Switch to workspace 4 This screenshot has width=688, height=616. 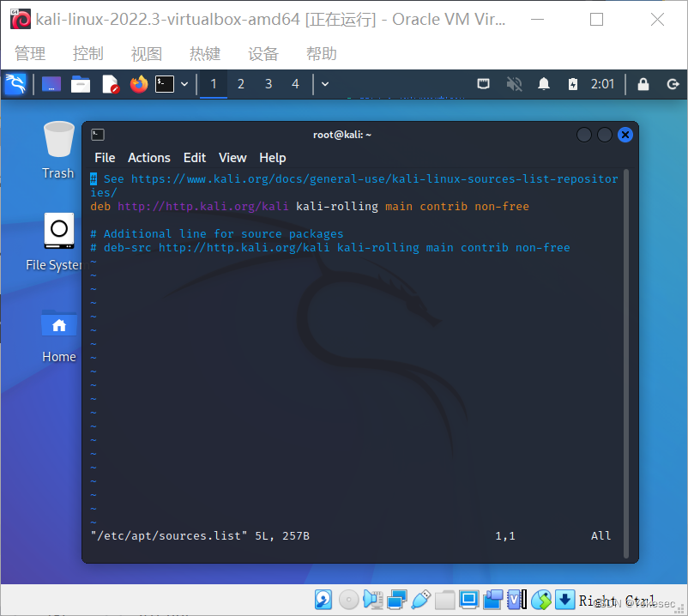(x=295, y=84)
